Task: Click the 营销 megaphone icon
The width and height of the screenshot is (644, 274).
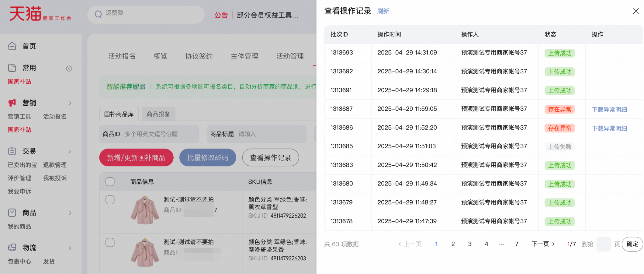Action: click(x=12, y=103)
